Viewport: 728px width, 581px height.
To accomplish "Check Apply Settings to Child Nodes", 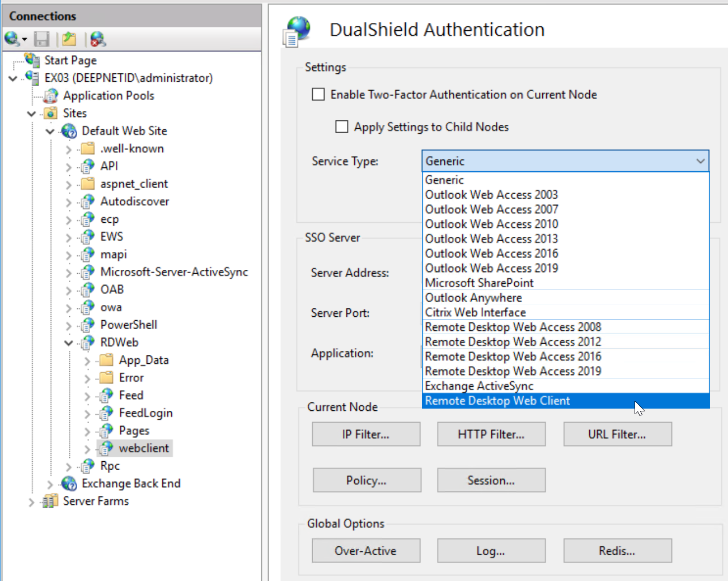I will pos(342,127).
